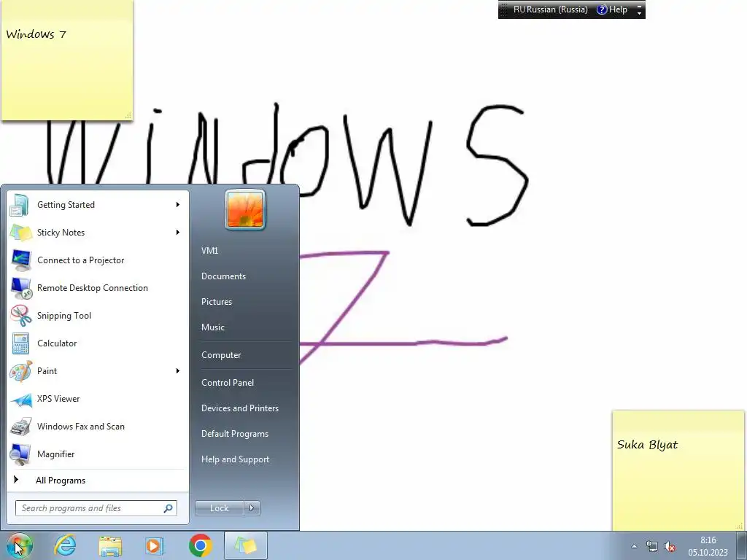
Task: Open the Magnifier entry
Action: [98, 454]
